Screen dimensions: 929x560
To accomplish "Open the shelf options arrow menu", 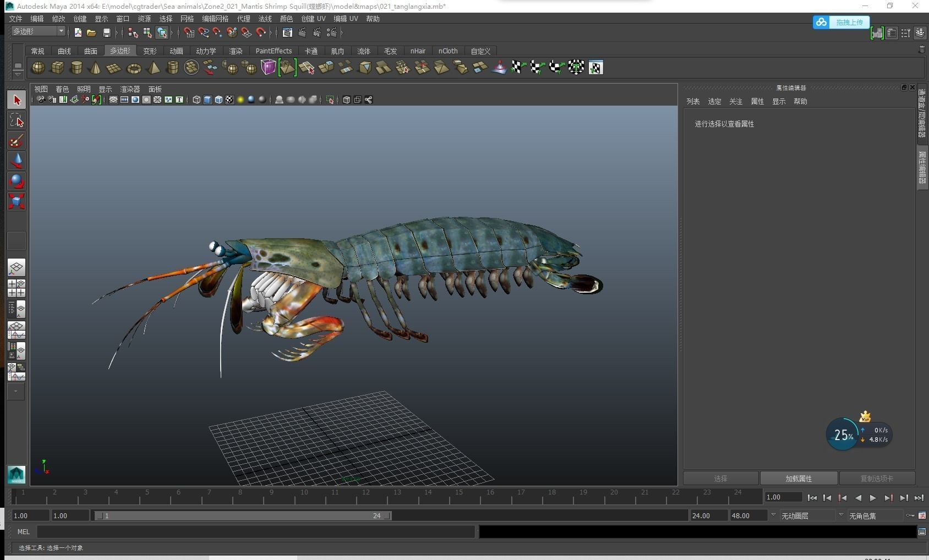I will coord(18,74).
